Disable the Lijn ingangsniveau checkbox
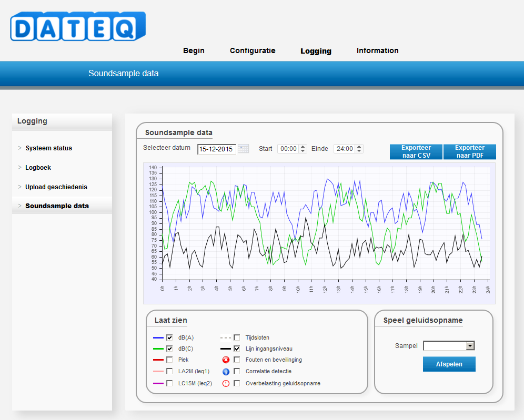The image size is (524, 420). (x=237, y=349)
